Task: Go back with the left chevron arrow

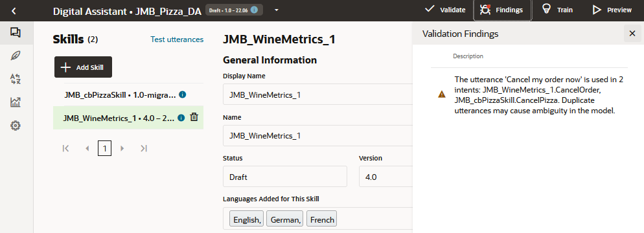Action: click(x=14, y=10)
